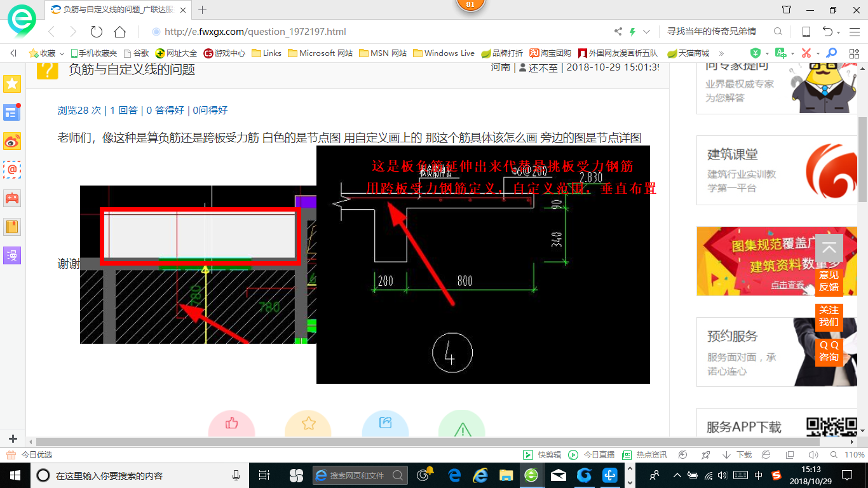Click the red scissors screenshot icon
This screenshot has width=868, height=488.
806,53
